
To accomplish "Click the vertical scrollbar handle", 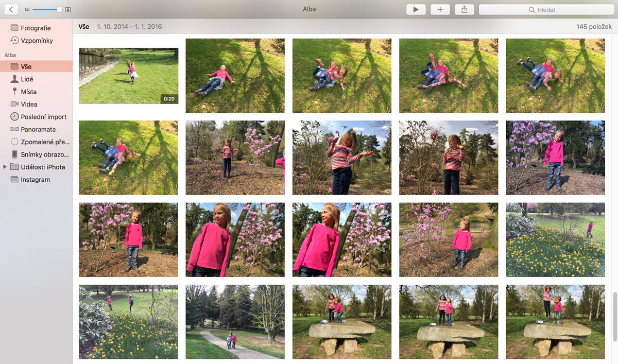I will pyautogui.click(x=614, y=316).
